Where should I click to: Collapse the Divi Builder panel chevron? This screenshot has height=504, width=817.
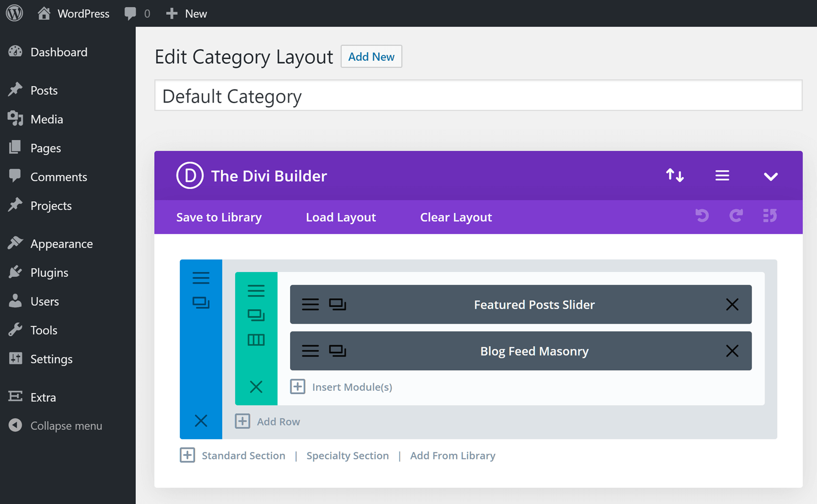771,177
